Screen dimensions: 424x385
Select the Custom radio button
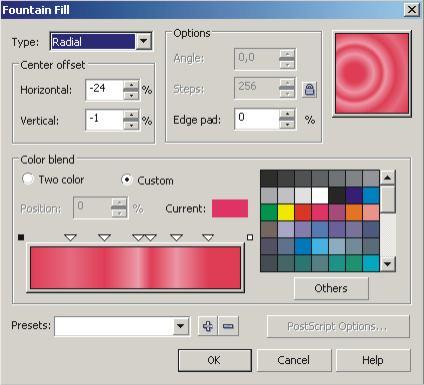click(x=126, y=180)
